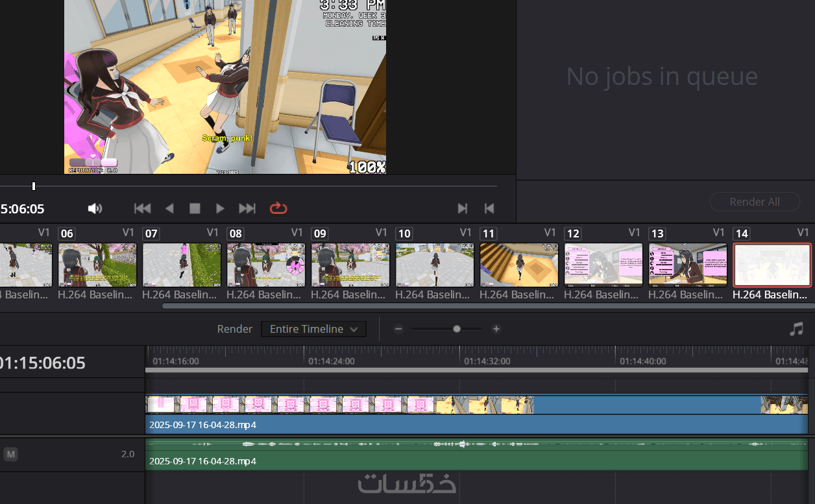Jump to first frame button
Image resolution: width=815 pixels, height=504 pixels.
[142, 208]
